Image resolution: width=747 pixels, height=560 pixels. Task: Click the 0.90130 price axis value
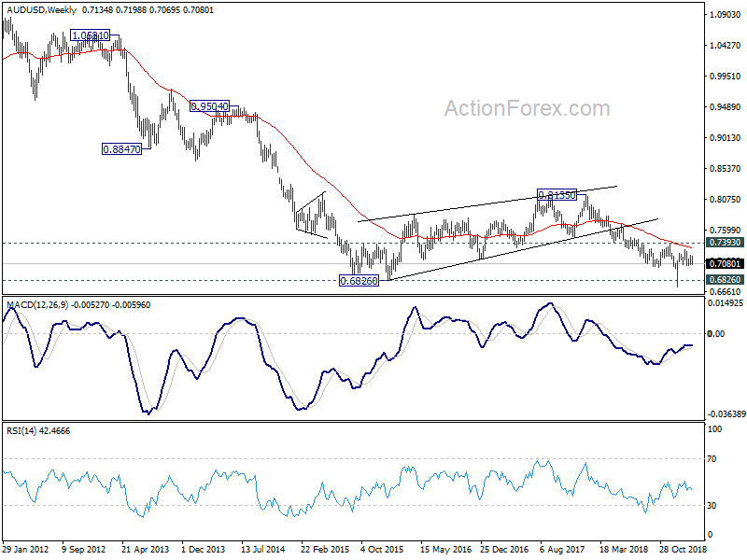[726, 137]
